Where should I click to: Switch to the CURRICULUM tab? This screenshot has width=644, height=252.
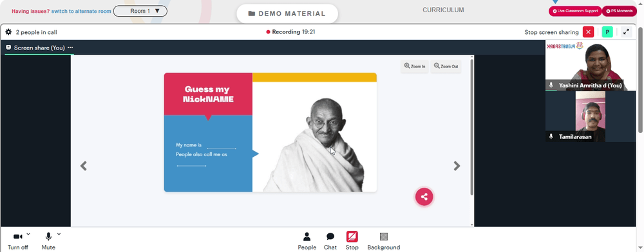pos(443,10)
